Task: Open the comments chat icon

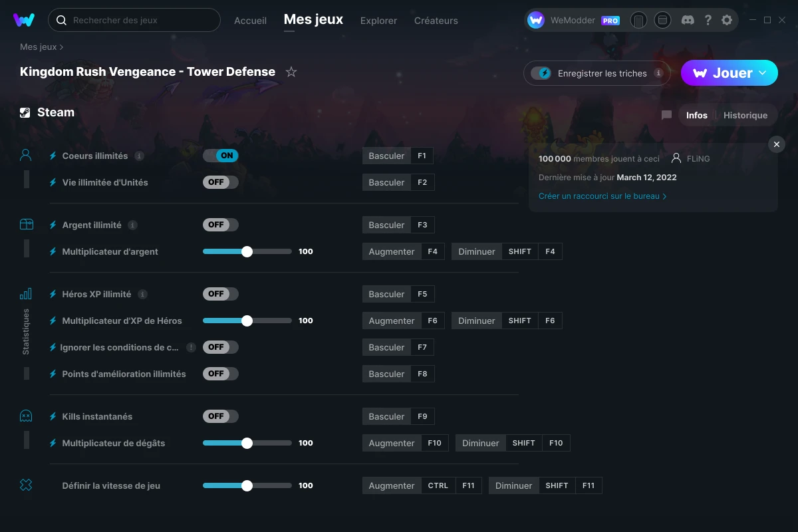Action: (x=666, y=115)
